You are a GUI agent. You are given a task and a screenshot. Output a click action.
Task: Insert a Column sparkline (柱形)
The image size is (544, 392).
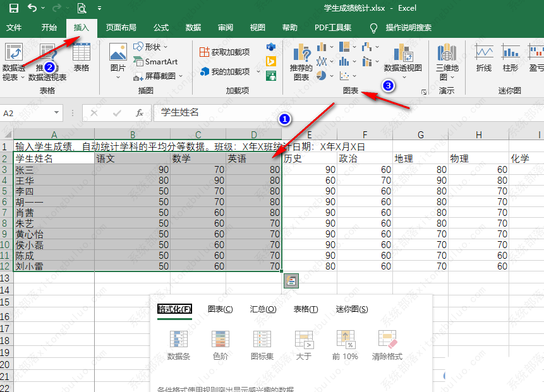pyautogui.click(x=511, y=57)
